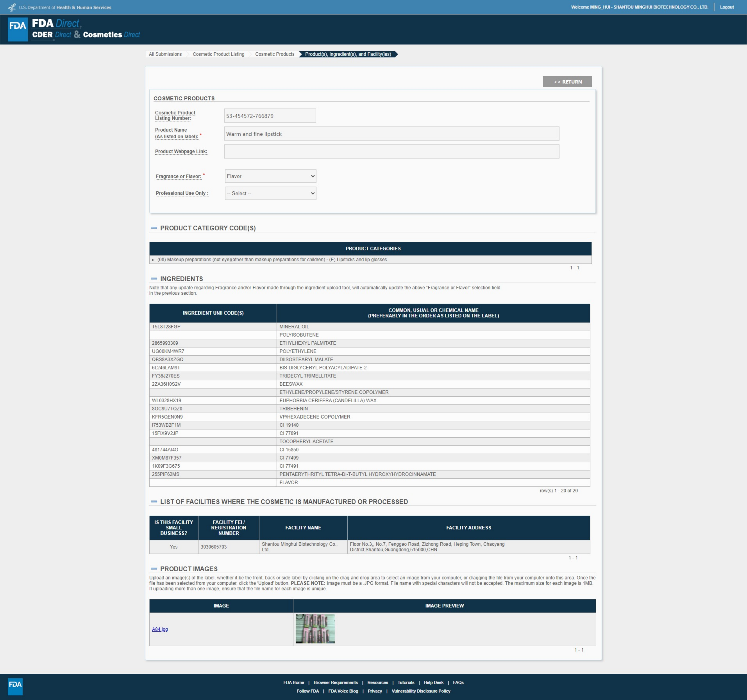Image resolution: width=747 pixels, height=700 pixels.
Task: Collapse the Product Images section
Action: click(154, 569)
